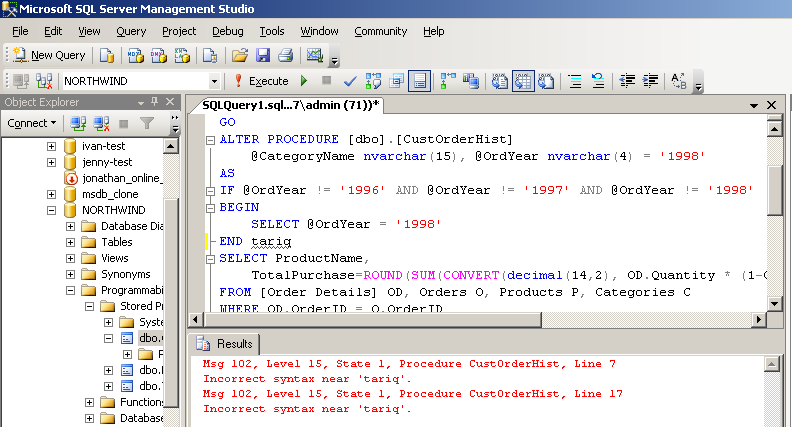Image resolution: width=792 pixels, height=427 pixels.
Task: Toggle the IntelliSense Enabled icon
Action: 420,81
